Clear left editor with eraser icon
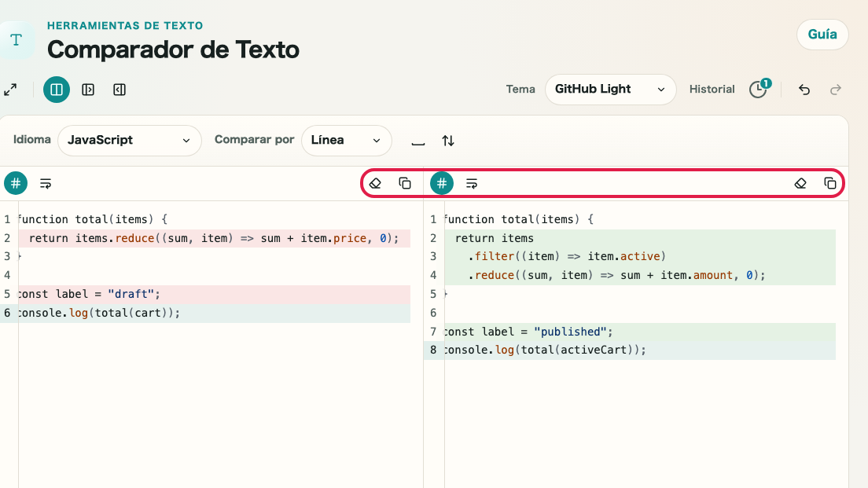 point(375,184)
